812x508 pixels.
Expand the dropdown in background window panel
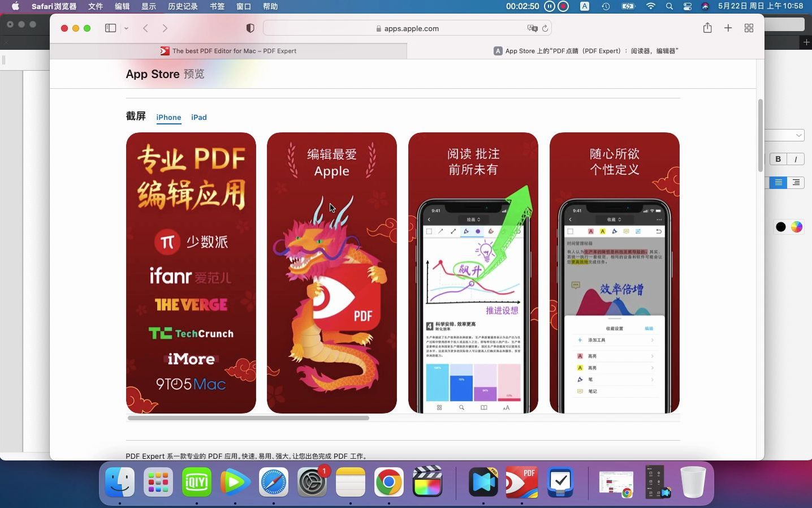[798, 135]
